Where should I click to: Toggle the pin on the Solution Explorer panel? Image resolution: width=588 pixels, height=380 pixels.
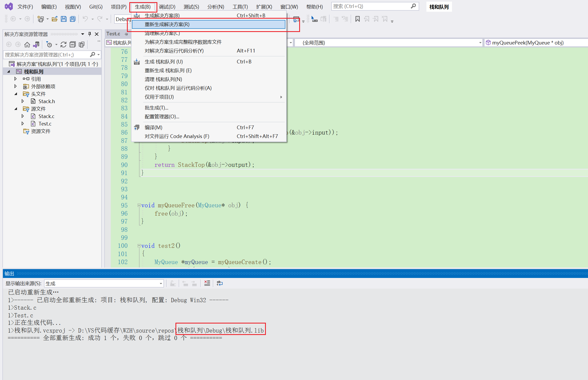(x=90, y=34)
